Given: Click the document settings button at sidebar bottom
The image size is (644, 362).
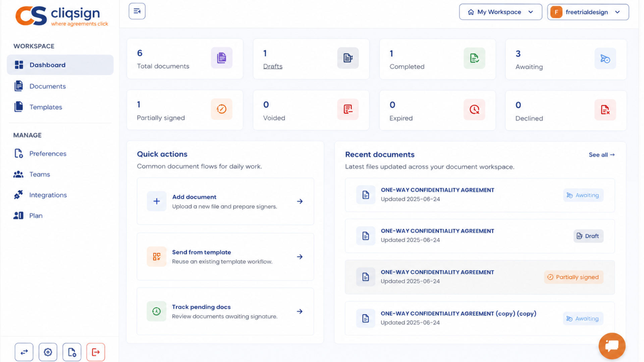Looking at the screenshot, I should pos(72,352).
